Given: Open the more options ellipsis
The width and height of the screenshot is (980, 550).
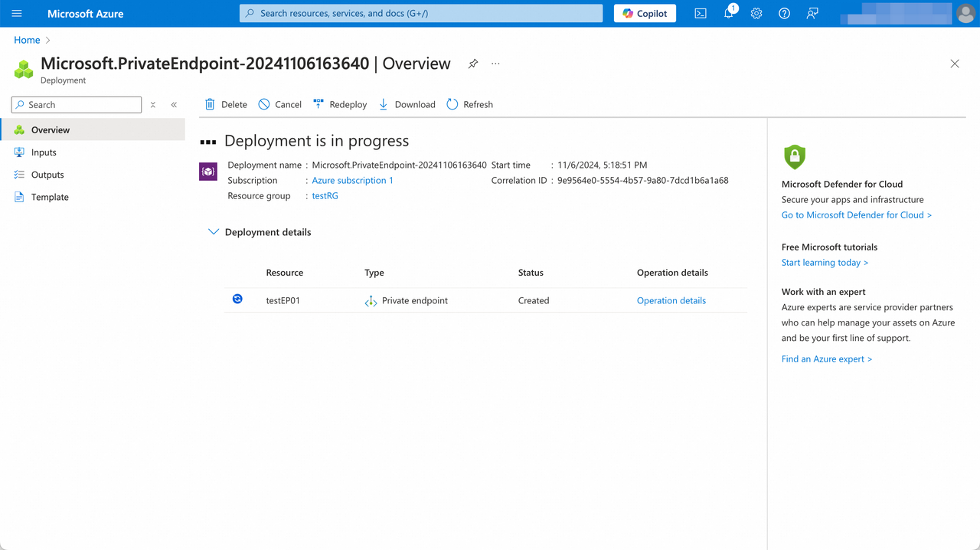Looking at the screenshot, I should (x=495, y=64).
